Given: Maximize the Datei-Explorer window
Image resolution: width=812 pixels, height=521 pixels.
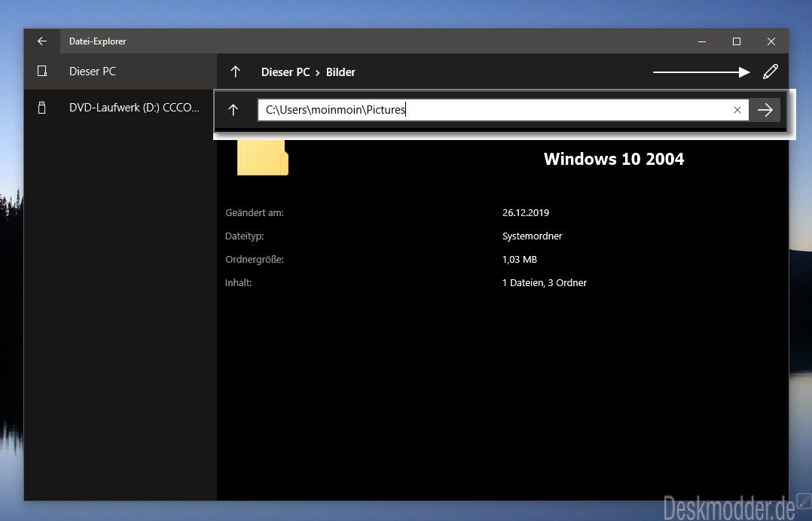Looking at the screenshot, I should click(x=737, y=41).
